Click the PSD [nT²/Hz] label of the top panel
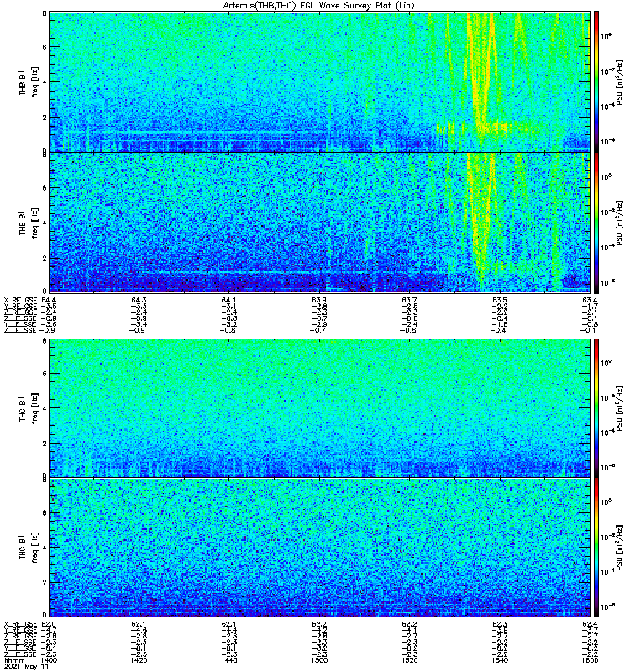 pyautogui.click(x=619, y=81)
